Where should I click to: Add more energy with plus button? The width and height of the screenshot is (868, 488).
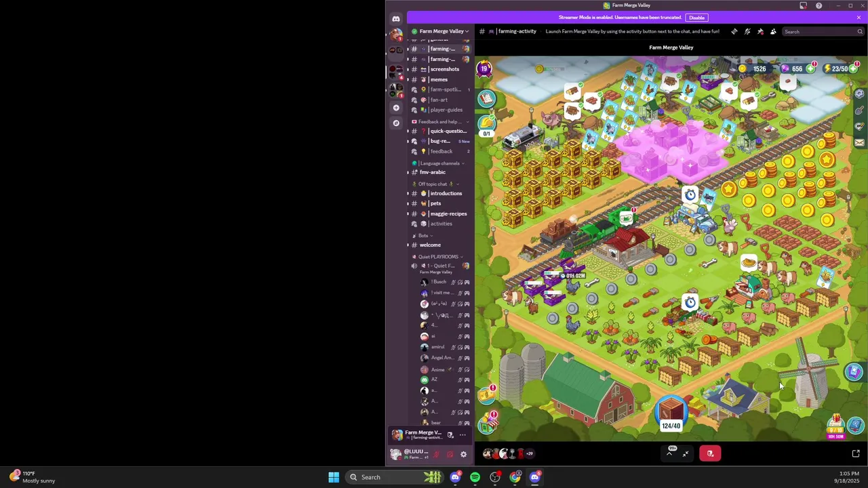click(x=854, y=69)
